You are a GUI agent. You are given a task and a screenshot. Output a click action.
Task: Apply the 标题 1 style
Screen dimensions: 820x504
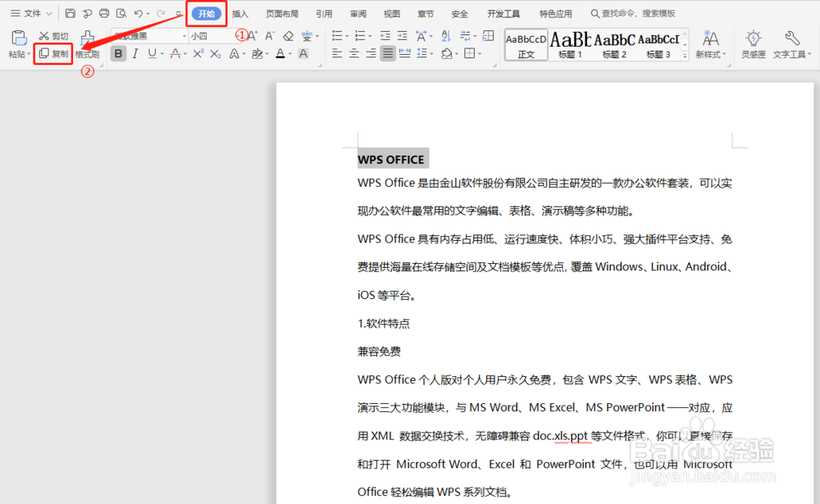(x=570, y=44)
